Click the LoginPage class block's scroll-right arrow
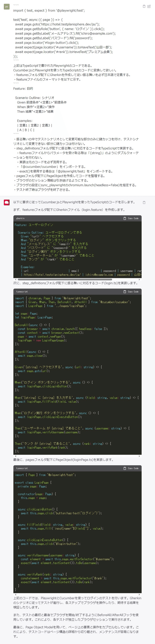The width and height of the screenshot is (155, 644). tap(139, 595)
